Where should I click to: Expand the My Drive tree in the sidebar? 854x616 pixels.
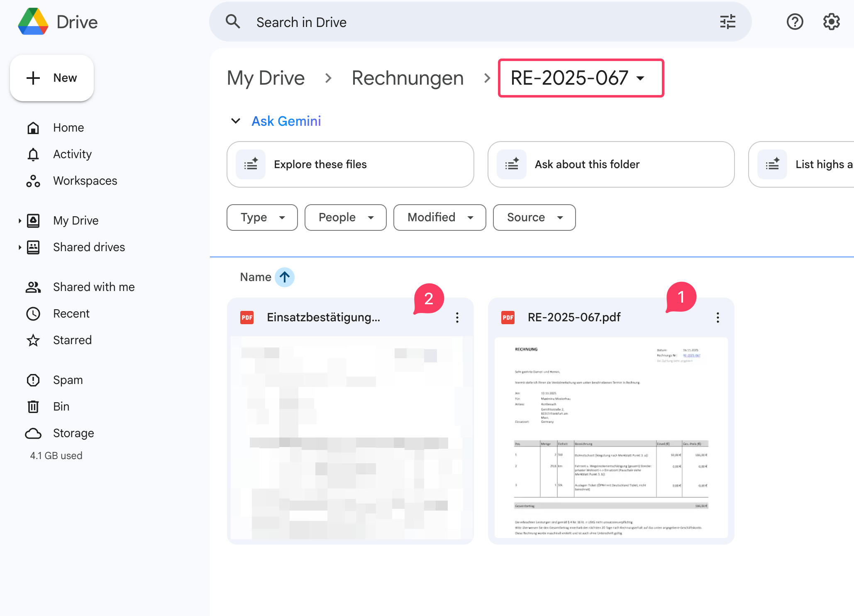tap(20, 221)
